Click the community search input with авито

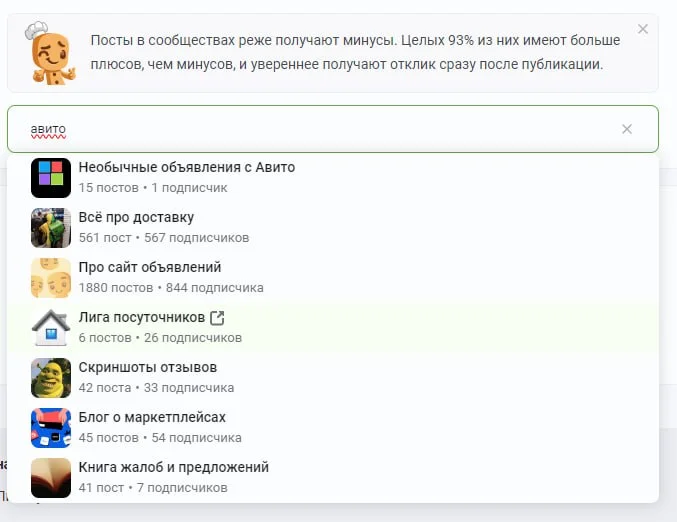click(332, 129)
